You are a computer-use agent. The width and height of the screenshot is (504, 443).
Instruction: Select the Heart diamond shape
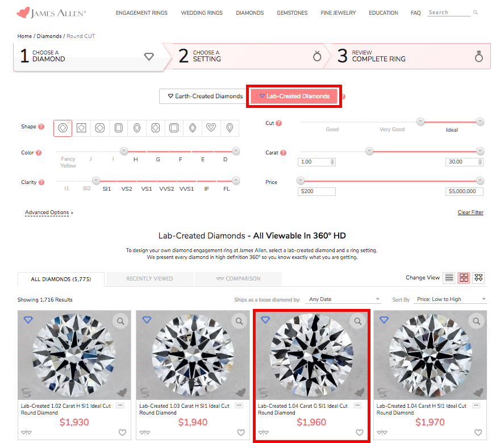(211, 128)
